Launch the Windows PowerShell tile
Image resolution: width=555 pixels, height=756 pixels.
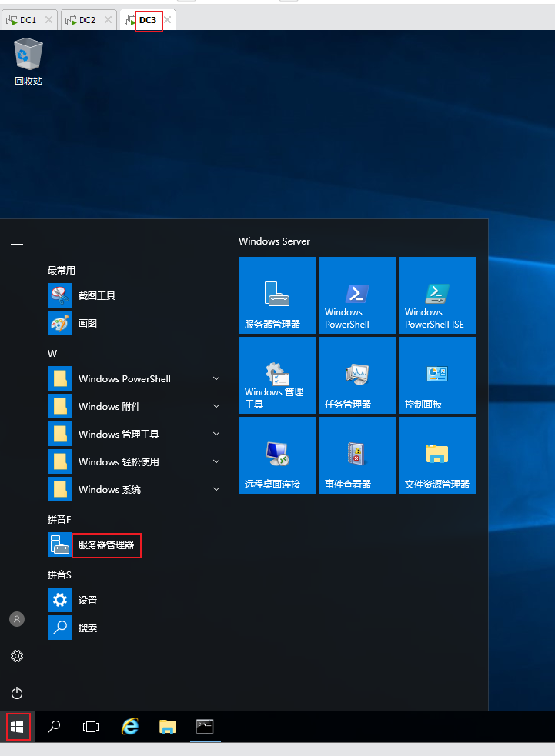(x=357, y=295)
